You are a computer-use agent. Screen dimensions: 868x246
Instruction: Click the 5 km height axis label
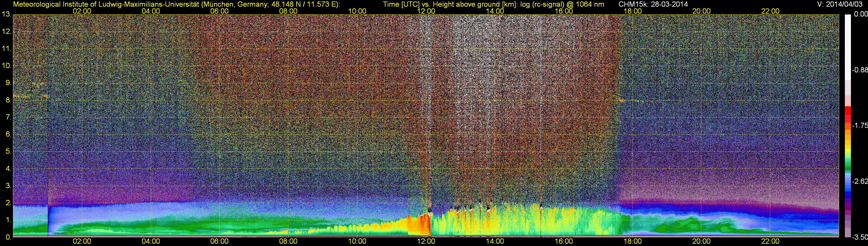pos(8,152)
